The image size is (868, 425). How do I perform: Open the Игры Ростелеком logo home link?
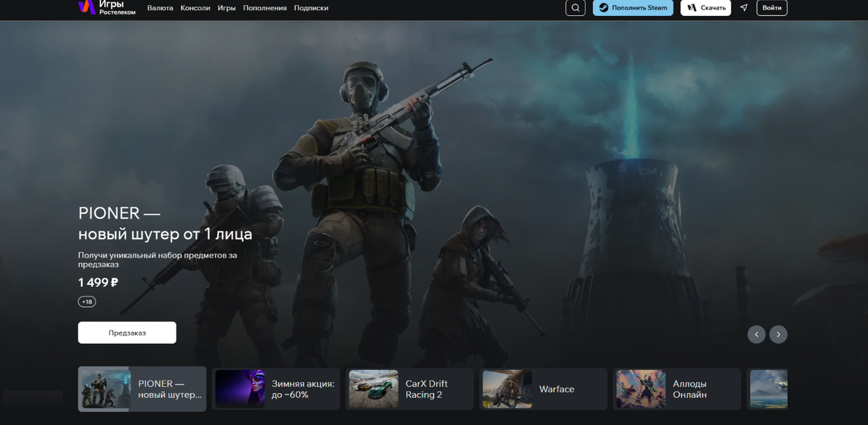point(106,7)
